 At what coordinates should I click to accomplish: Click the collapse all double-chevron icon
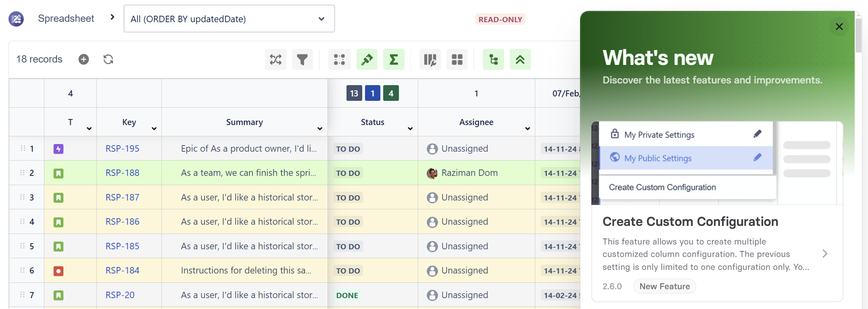pos(520,60)
